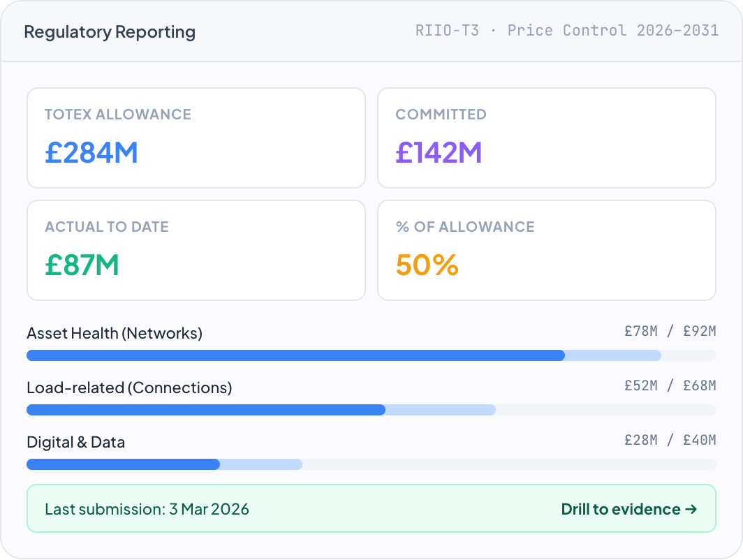The image size is (743, 560).
Task: Open the Committed £142M card
Action: [x=546, y=138]
